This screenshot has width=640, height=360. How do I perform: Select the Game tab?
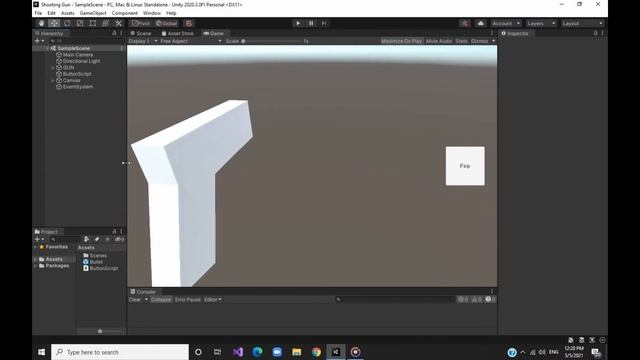[x=213, y=33]
